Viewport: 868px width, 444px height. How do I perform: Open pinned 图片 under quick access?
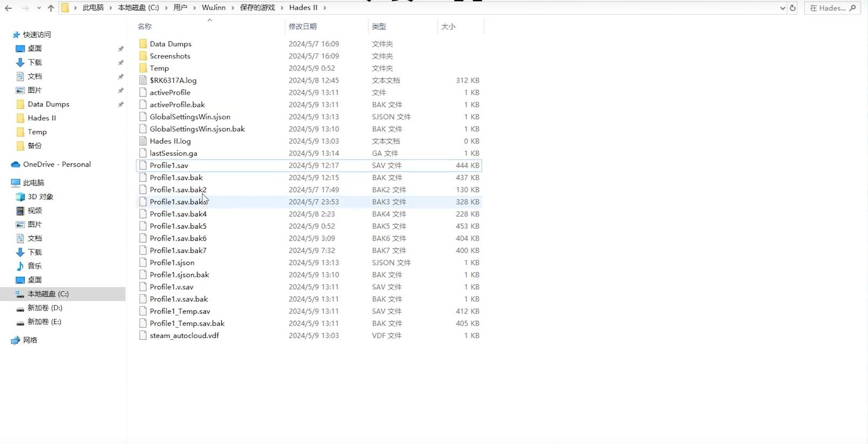[35, 90]
